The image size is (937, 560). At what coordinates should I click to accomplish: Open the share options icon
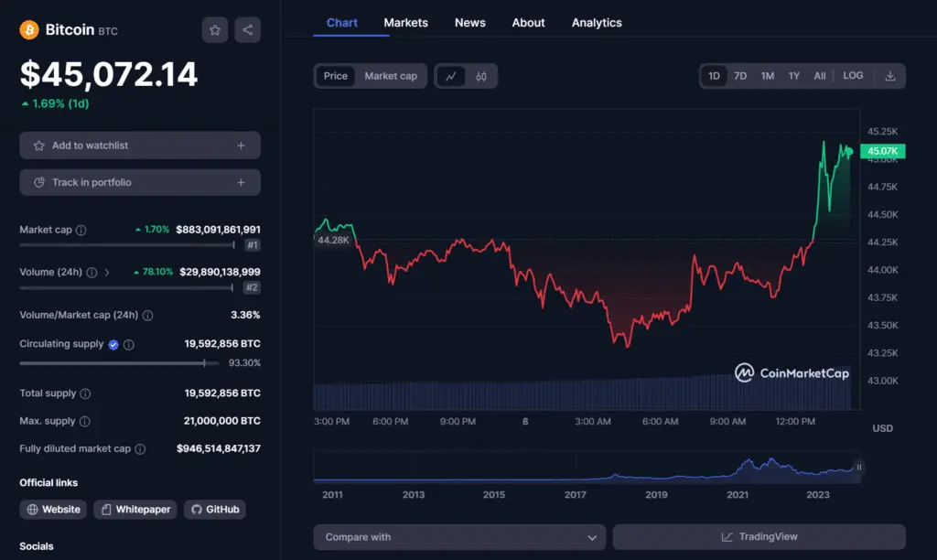(247, 29)
